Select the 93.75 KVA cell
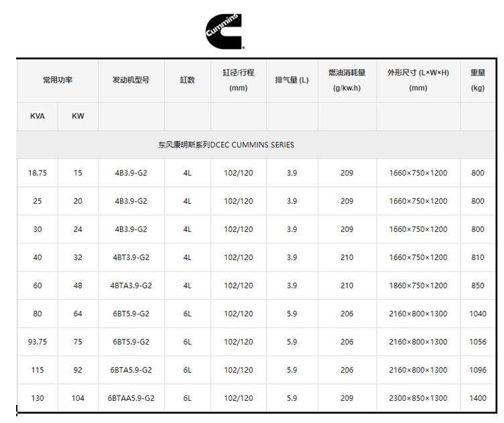This screenshot has height=423, width=504. (x=38, y=342)
